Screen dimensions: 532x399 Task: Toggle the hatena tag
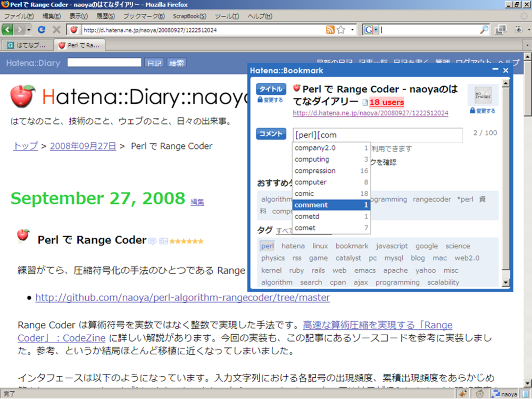coord(293,246)
